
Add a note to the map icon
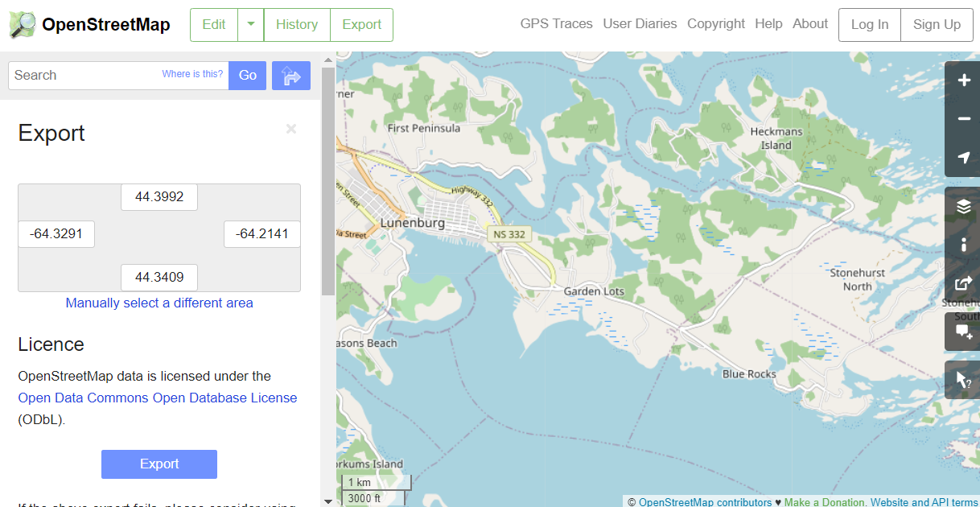[x=963, y=332]
